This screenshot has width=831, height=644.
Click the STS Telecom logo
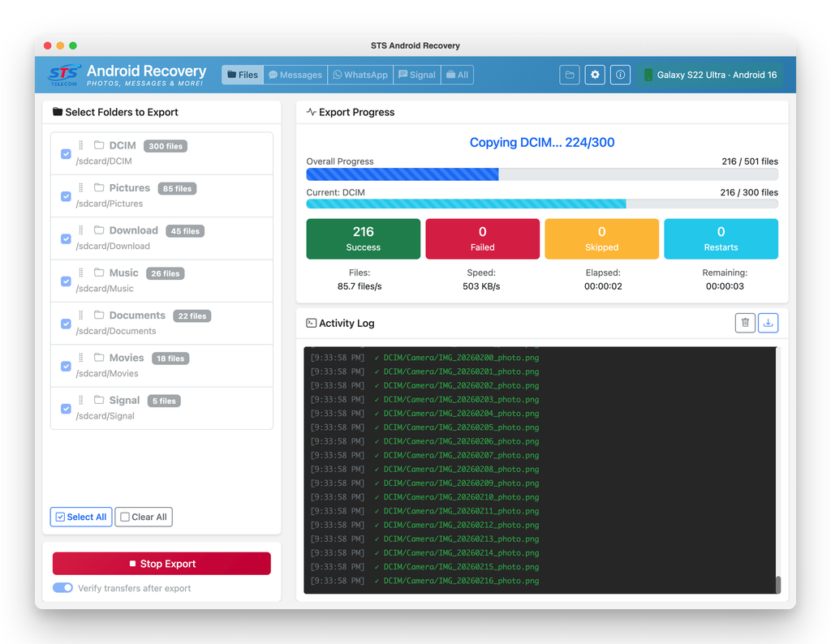[x=64, y=75]
